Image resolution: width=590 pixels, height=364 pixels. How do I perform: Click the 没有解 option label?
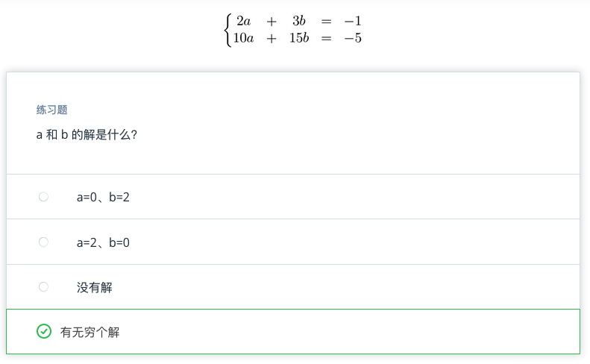click(94, 287)
